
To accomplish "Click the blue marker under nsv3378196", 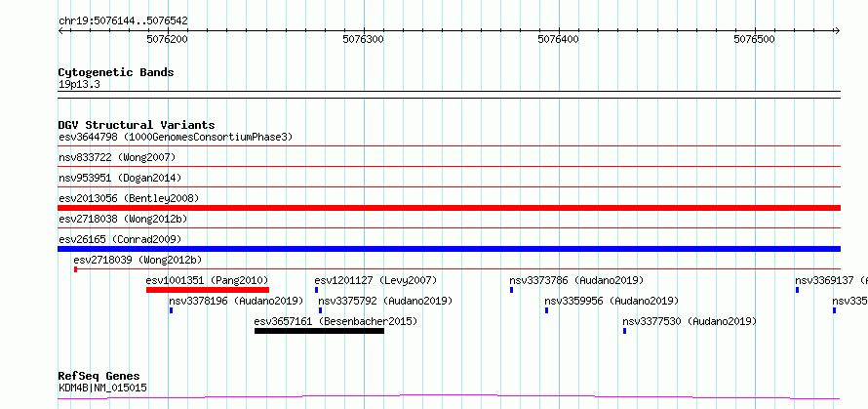I will click(171, 310).
